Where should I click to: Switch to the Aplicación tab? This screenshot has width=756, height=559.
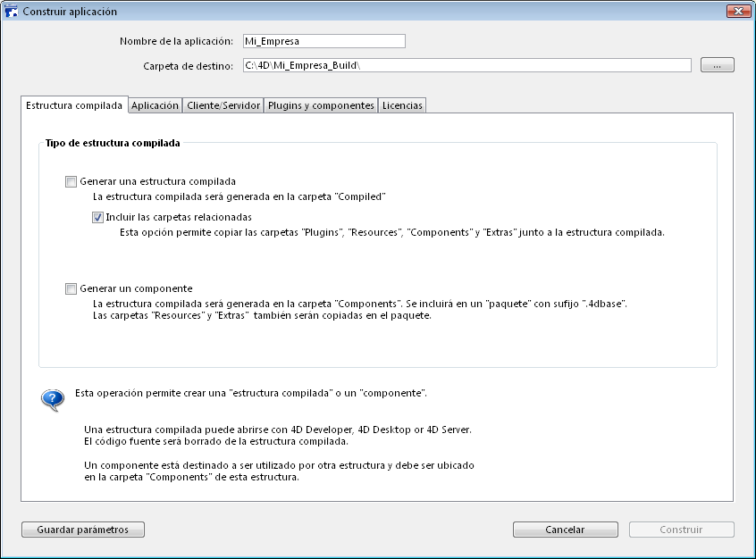155,105
